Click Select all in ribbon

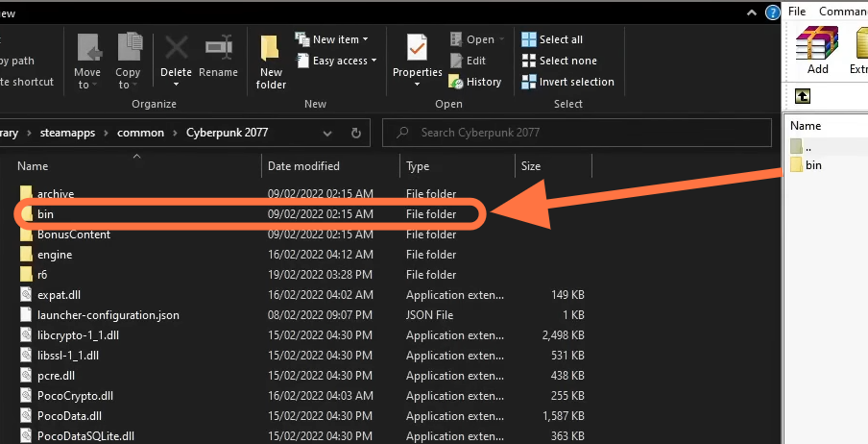tap(552, 39)
